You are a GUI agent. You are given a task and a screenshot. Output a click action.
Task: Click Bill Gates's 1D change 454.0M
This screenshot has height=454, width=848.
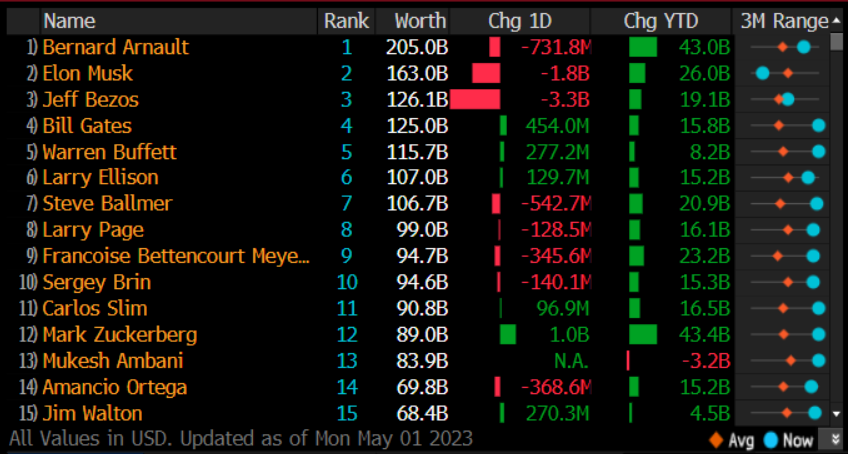click(x=557, y=126)
